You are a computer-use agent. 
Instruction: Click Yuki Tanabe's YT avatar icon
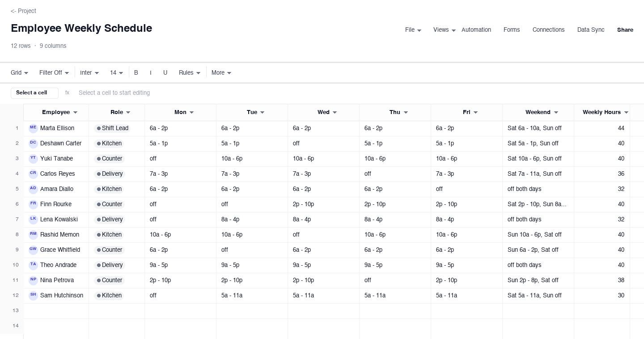click(33, 159)
